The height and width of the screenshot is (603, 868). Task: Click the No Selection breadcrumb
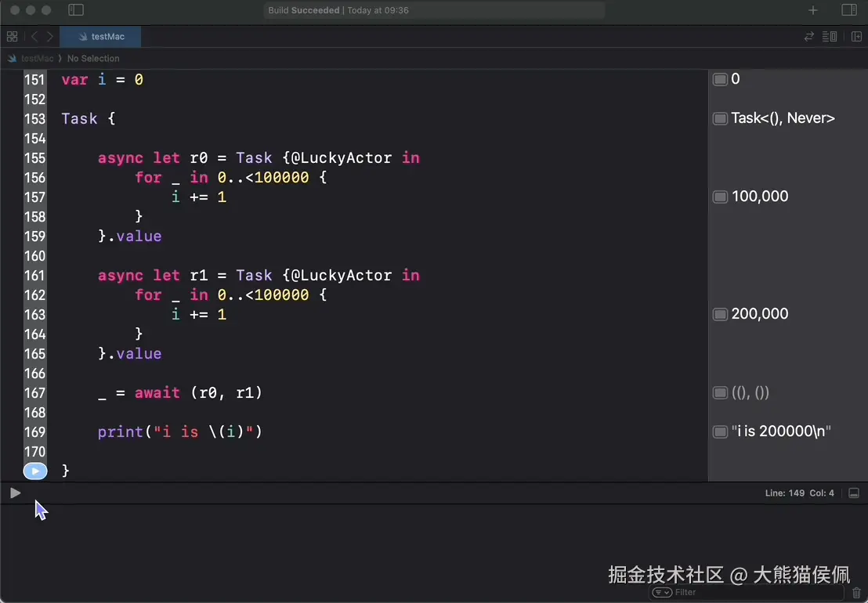pos(93,58)
